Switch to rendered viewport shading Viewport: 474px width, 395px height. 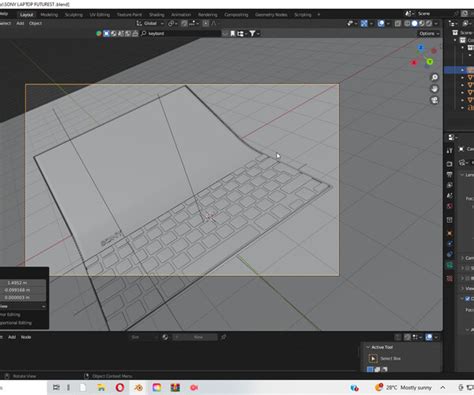[x=429, y=23]
